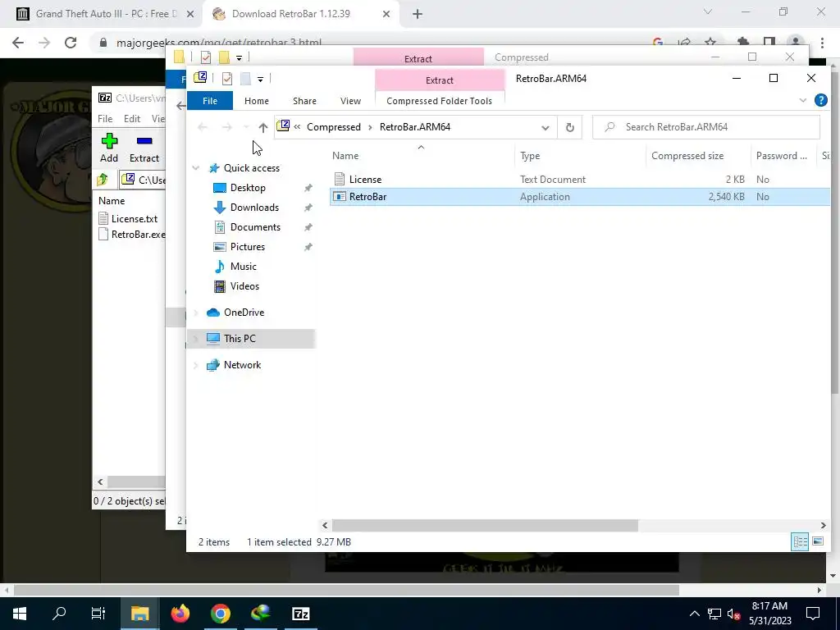Click the Firefox taskbar icon

(x=180, y=614)
